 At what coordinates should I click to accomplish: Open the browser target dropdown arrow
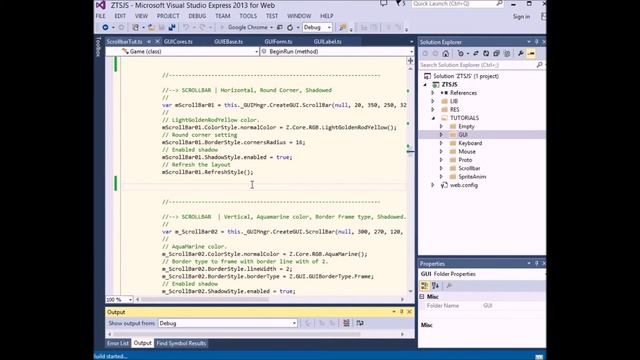click(271, 27)
